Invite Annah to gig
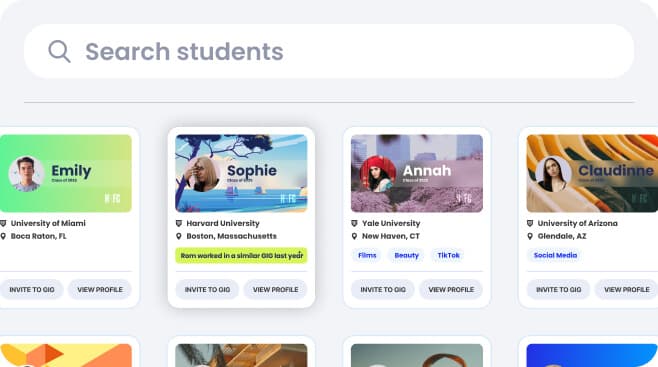 pos(383,289)
